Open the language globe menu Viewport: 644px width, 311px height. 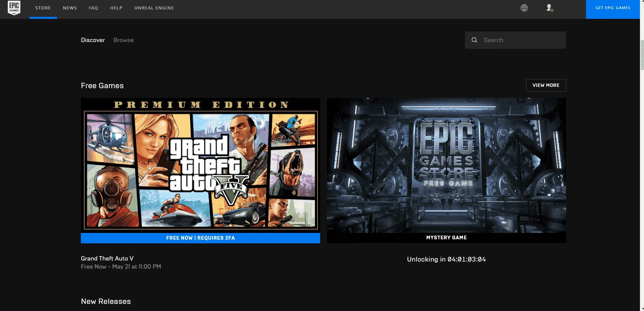524,8
